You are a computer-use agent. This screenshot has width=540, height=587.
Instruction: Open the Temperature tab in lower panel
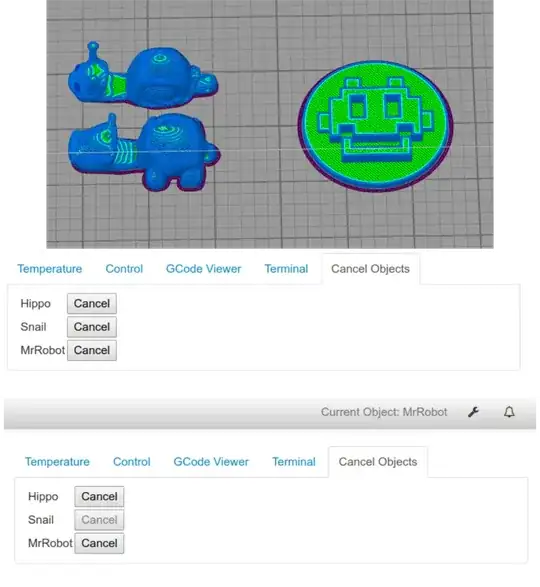tap(57, 462)
